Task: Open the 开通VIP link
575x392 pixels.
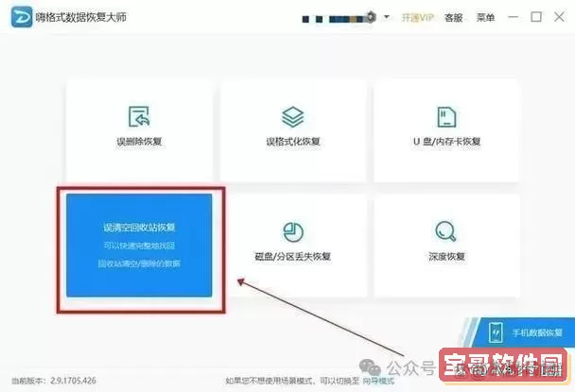Action: tap(418, 18)
